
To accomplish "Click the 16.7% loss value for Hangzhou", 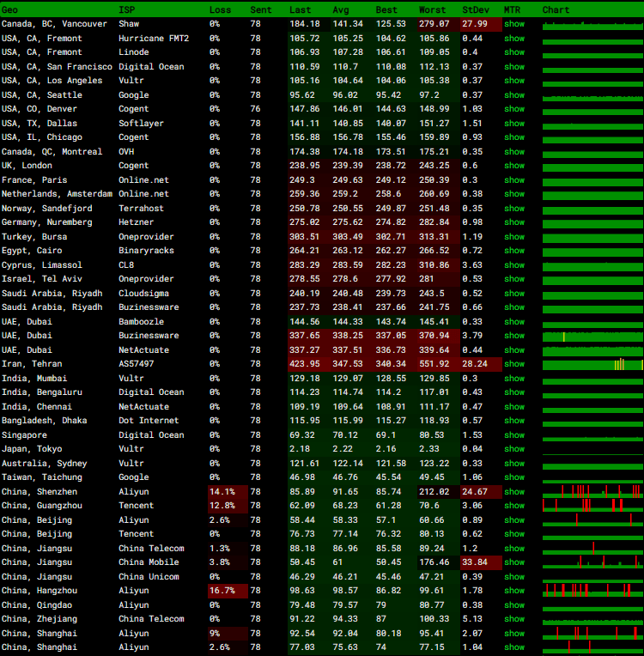I will [x=222, y=591].
